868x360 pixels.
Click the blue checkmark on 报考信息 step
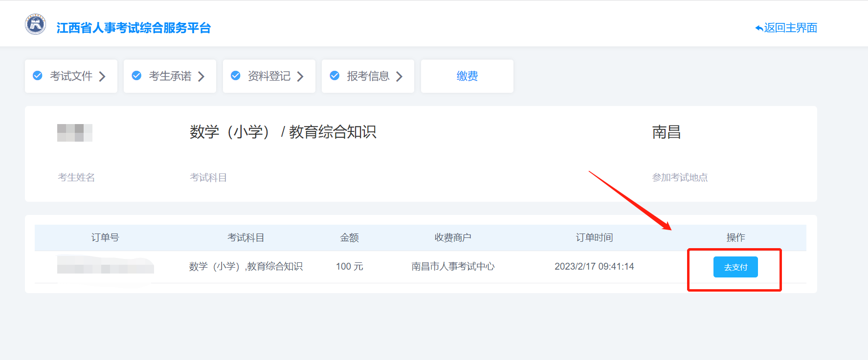click(x=335, y=76)
